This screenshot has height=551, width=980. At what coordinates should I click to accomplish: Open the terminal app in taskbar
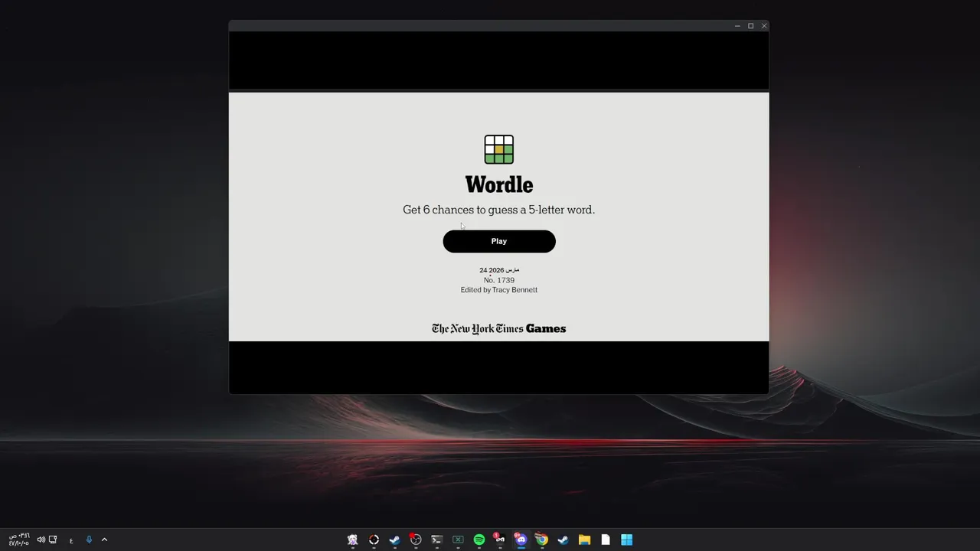[x=436, y=540]
